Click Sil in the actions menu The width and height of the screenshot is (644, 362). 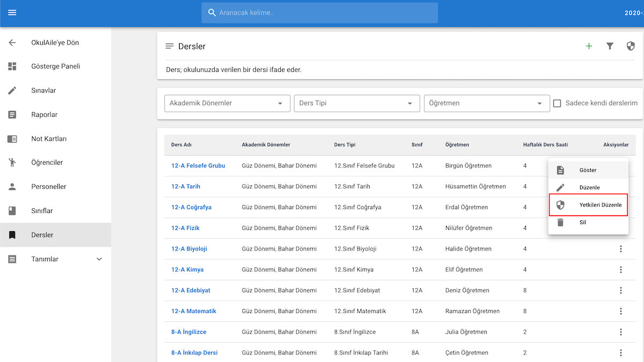tap(588, 222)
